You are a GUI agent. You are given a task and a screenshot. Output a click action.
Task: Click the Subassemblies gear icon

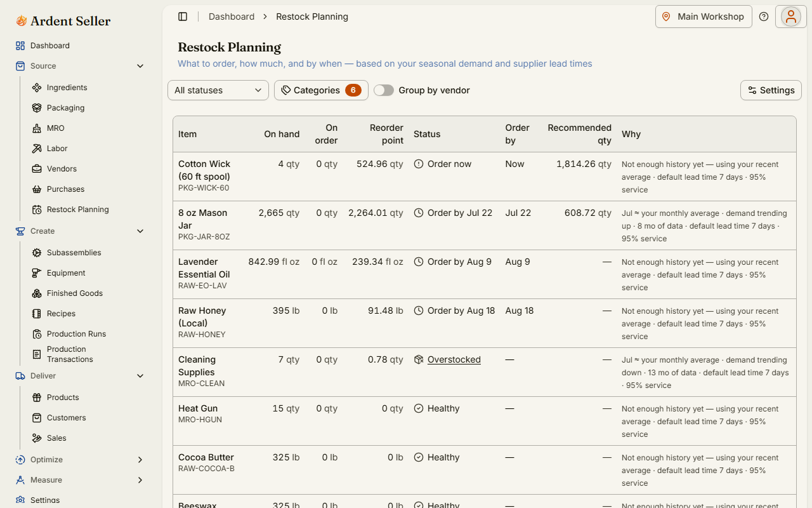click(37, 253)
